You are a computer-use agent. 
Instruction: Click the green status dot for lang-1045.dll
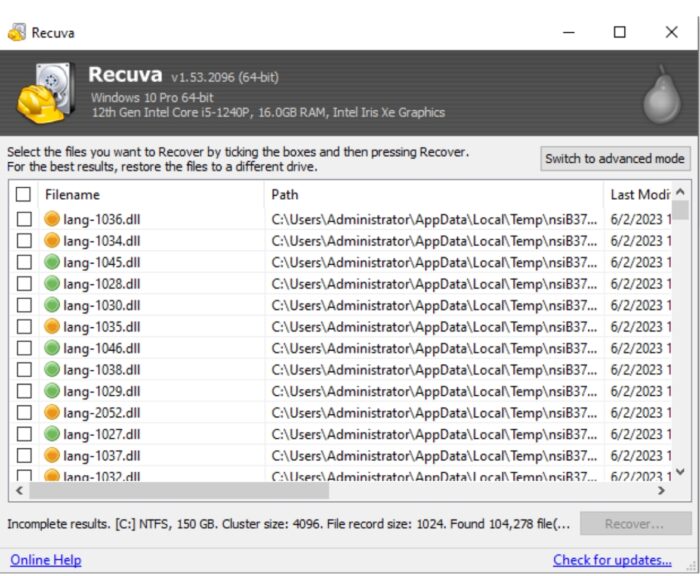52,262
